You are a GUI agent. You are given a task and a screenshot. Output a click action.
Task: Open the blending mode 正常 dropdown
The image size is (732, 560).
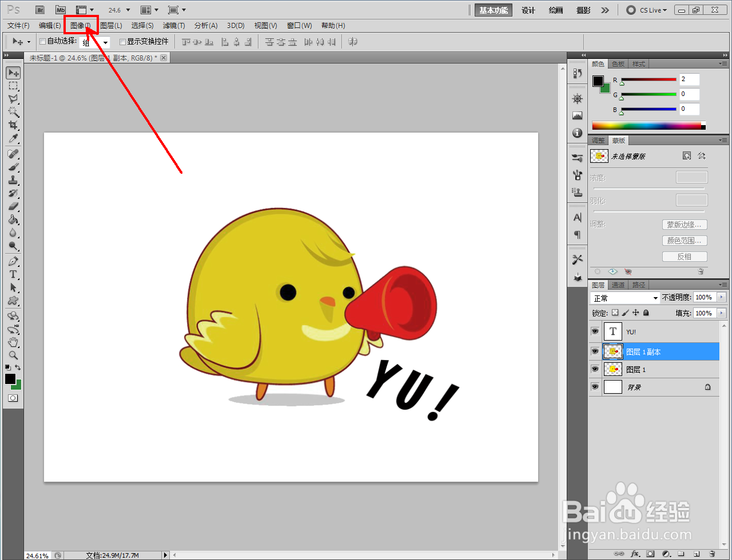click(x=625, y=298)
